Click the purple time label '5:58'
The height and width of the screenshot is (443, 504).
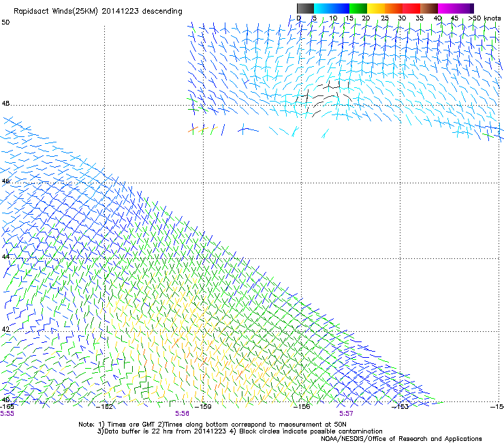tap(182, 414)
